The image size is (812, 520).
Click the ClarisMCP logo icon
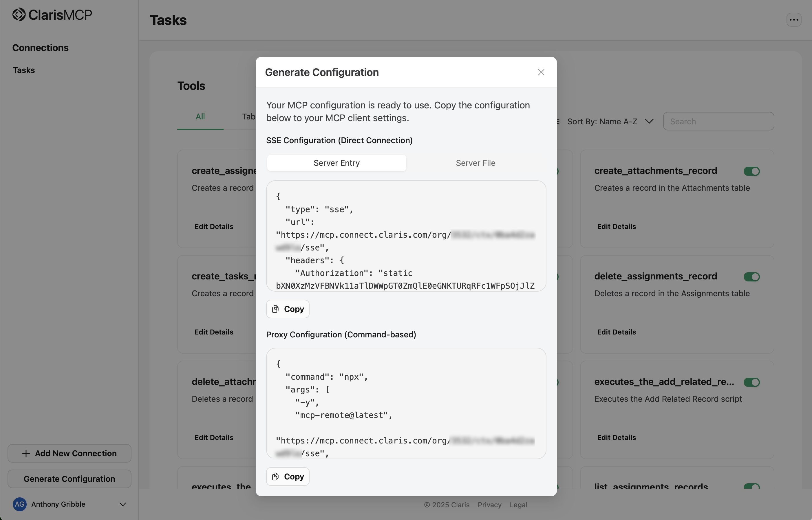(19, 14)
